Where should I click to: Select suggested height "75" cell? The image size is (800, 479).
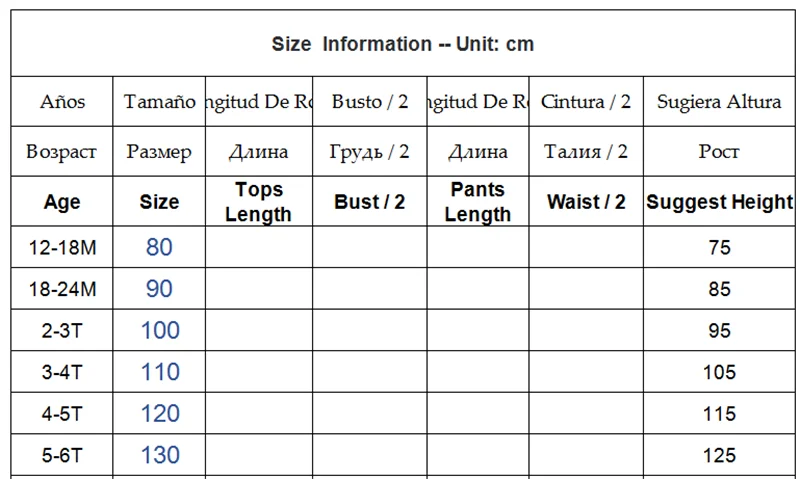pos(719,248)
